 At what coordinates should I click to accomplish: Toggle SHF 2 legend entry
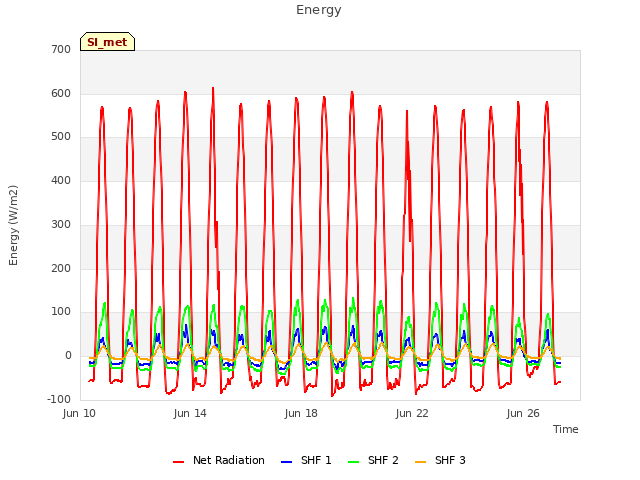[373, 460]
